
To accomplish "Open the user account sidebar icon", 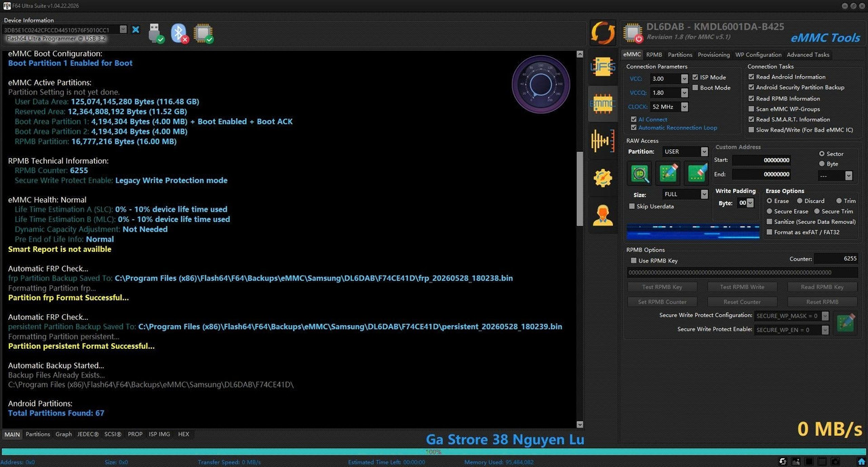I will coord(603,215).
